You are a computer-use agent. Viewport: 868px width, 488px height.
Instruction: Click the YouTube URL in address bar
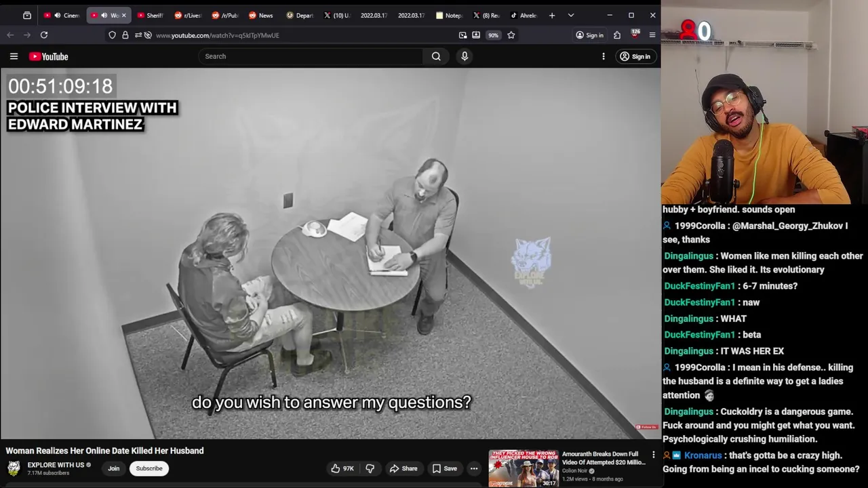(217, 35)
